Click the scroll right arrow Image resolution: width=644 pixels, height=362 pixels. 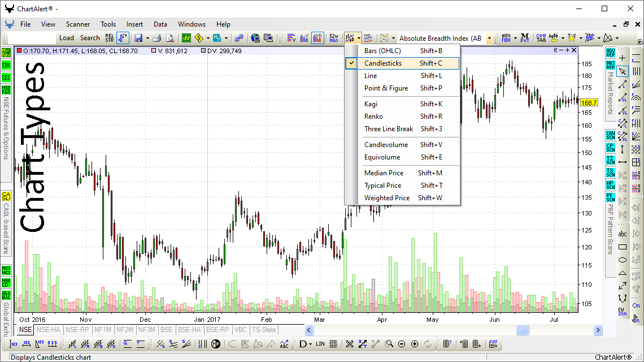598,330
